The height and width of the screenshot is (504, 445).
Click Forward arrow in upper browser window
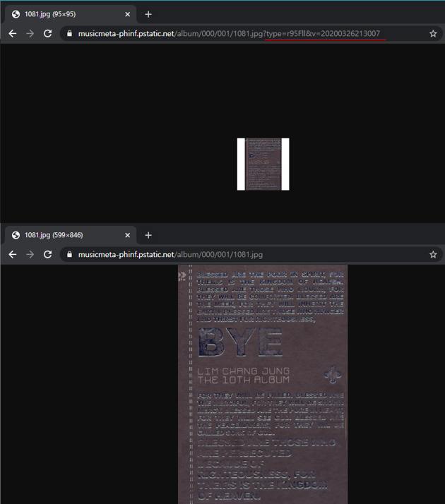[x=30, y=33]
